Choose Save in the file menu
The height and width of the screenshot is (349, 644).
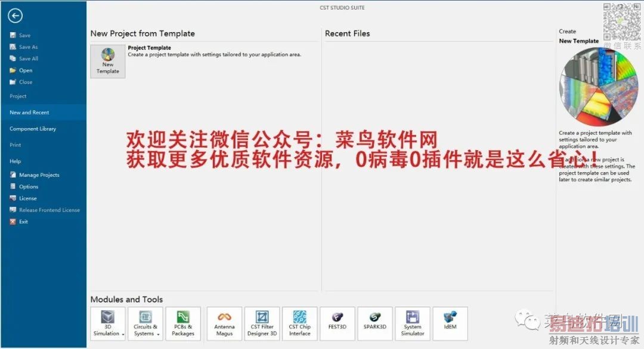coord(24,35)
